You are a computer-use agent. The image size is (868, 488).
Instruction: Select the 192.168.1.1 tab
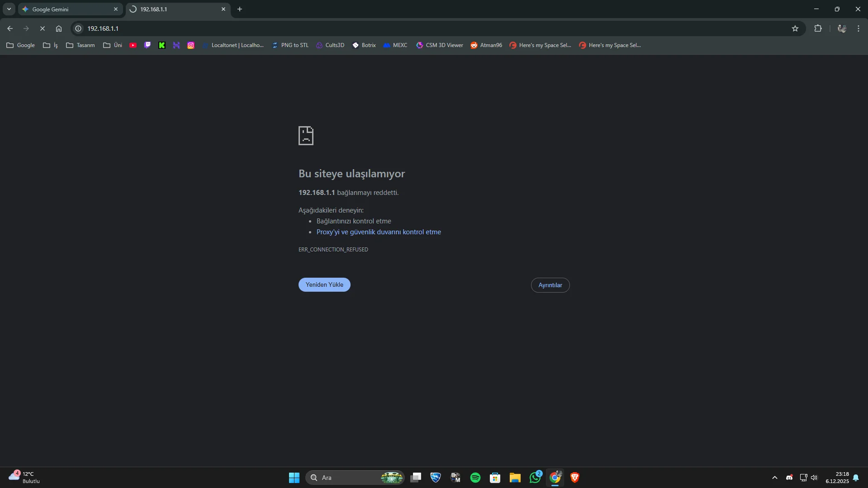[178, 9]
